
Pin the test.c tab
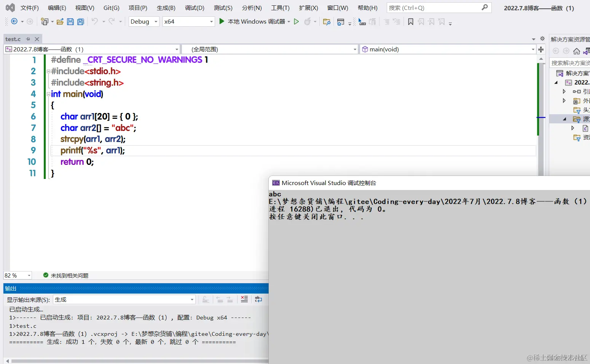[28, 39]
